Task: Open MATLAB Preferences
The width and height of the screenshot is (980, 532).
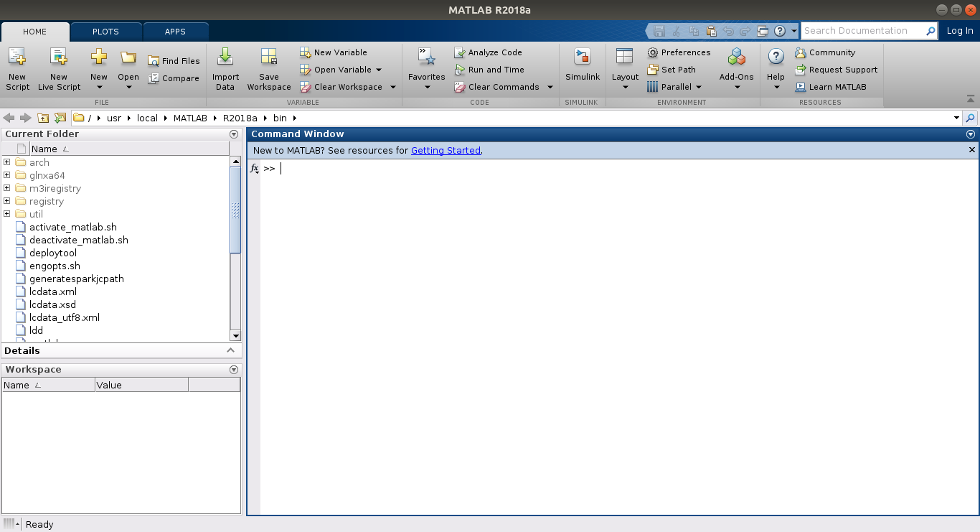Action: pos(679,52)
